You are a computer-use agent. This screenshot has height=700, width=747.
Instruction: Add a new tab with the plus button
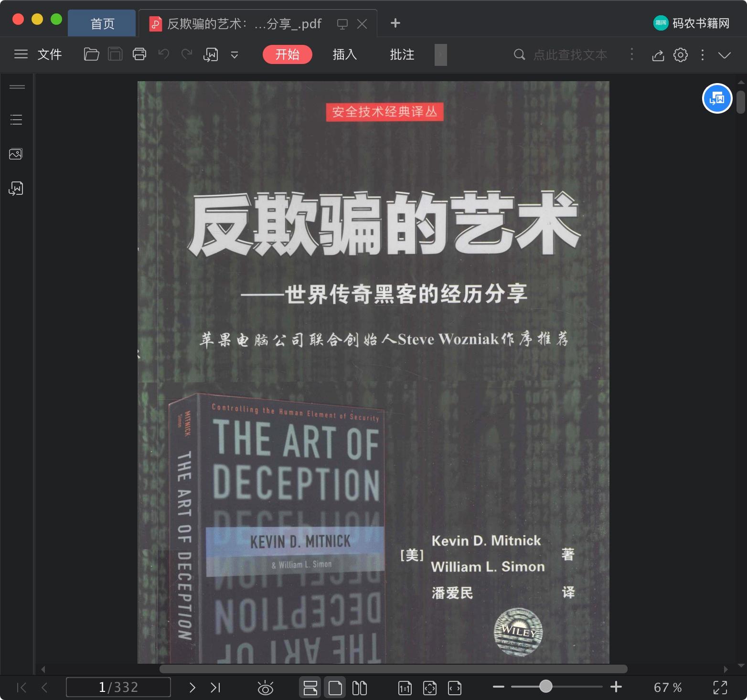tap(395, 23)
